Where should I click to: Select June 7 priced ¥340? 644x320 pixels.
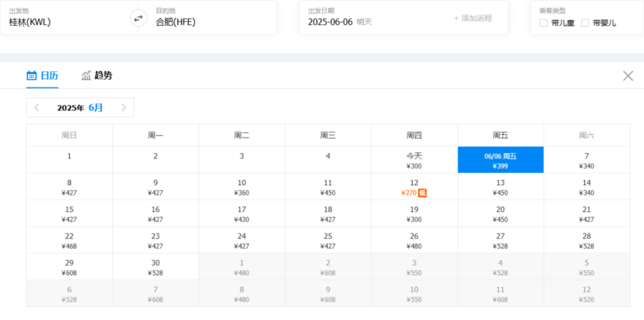[587, 160]
